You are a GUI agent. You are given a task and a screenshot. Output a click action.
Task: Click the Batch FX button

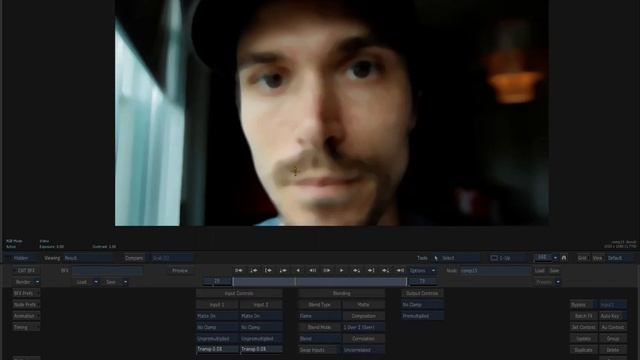tap(583, 316)
